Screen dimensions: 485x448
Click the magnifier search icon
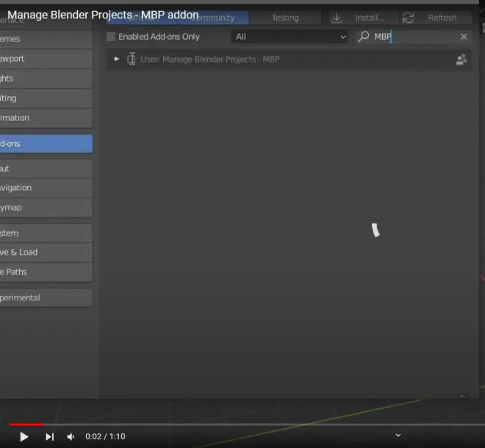click(x=364, y=37)
